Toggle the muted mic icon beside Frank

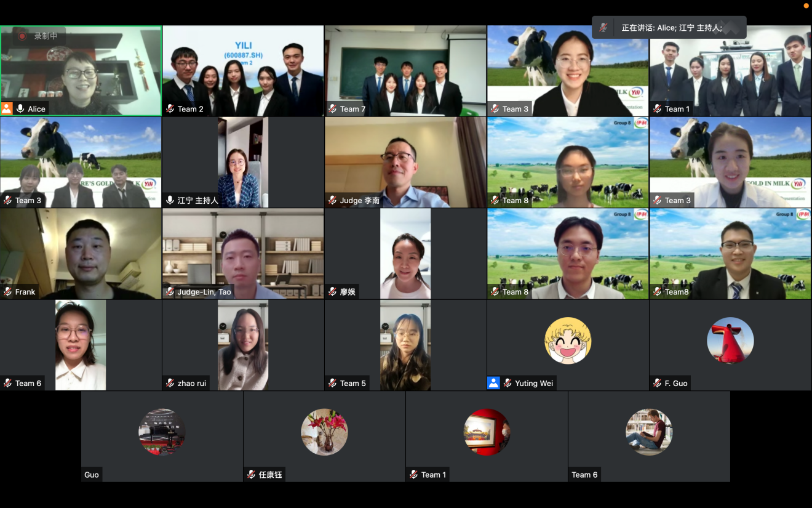point(7,292)
